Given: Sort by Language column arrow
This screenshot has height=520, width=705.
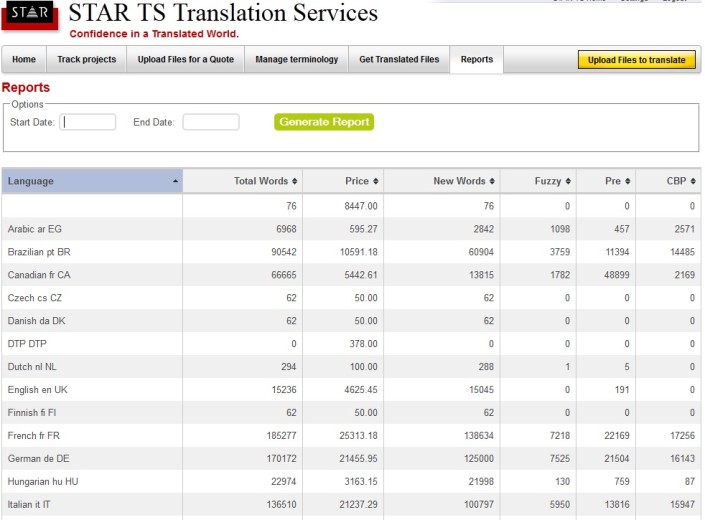Looking at the screenshot, I should tap(176, 182).
